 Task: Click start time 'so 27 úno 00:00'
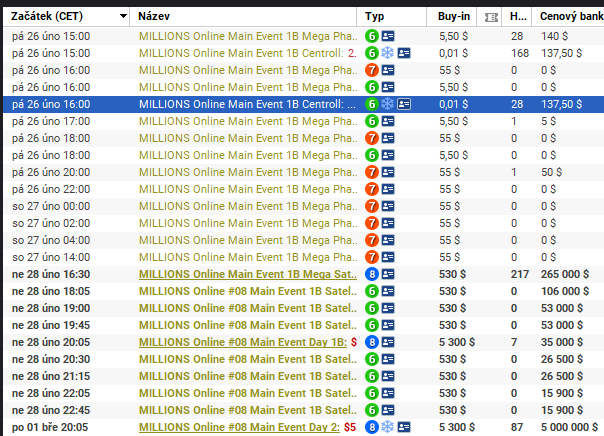tap(51, 206)
